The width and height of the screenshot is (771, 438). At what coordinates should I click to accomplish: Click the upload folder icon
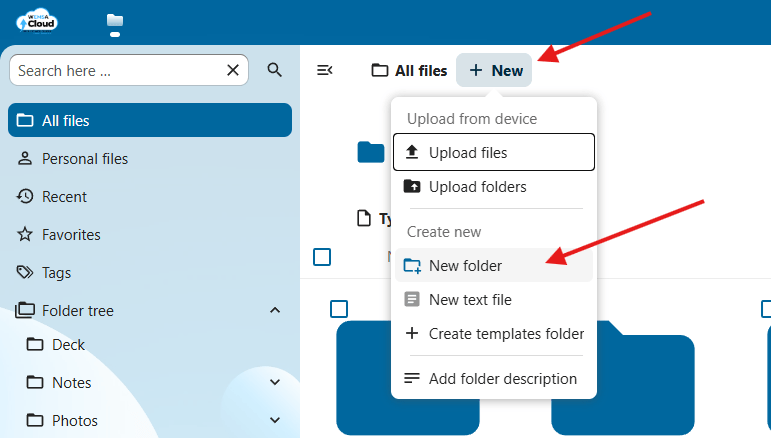(x=412, y=186)
